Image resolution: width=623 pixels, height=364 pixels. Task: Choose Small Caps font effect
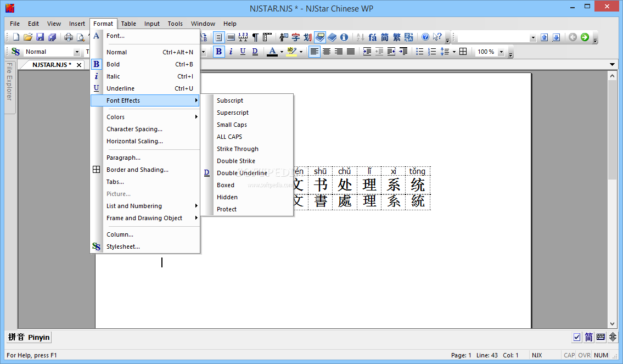247,125
